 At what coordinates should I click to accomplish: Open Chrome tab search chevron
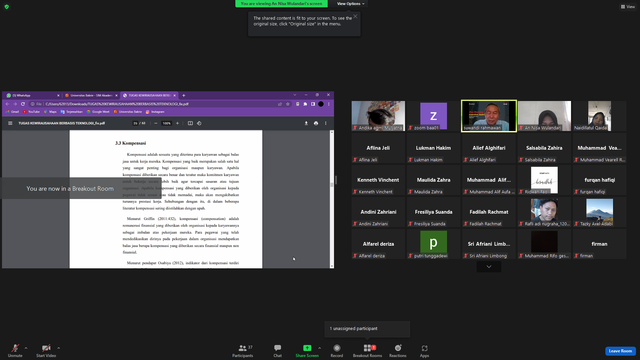tap(295, 95)
